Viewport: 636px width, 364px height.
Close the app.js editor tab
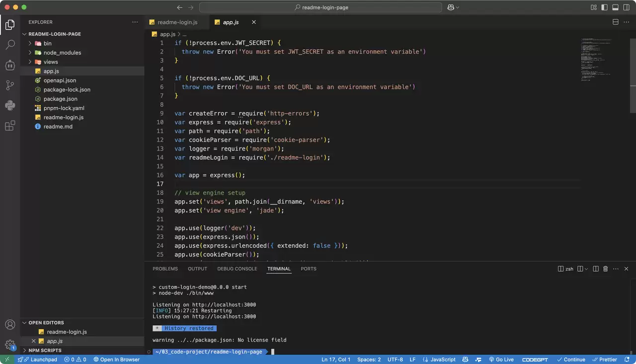click(254, 22)
